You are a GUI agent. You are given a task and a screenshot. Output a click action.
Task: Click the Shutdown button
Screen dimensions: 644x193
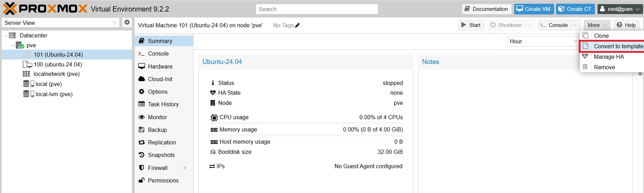[x=506, y=25]
